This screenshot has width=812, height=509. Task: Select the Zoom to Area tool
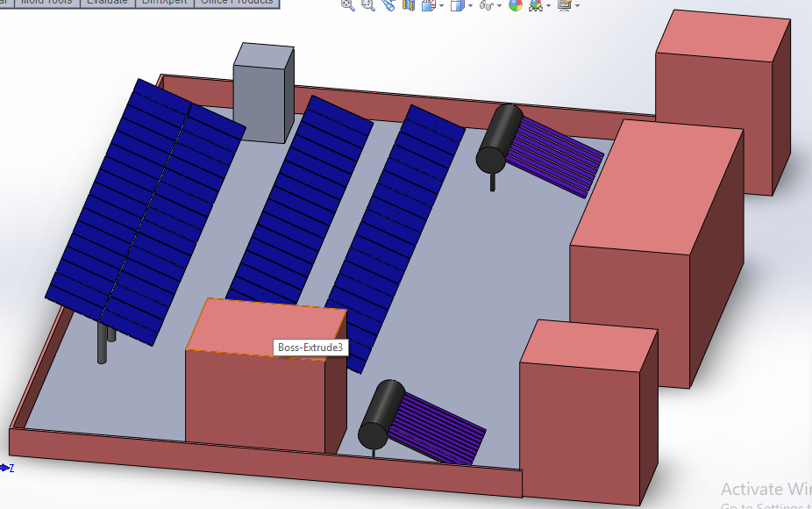[x=368, y=4]
